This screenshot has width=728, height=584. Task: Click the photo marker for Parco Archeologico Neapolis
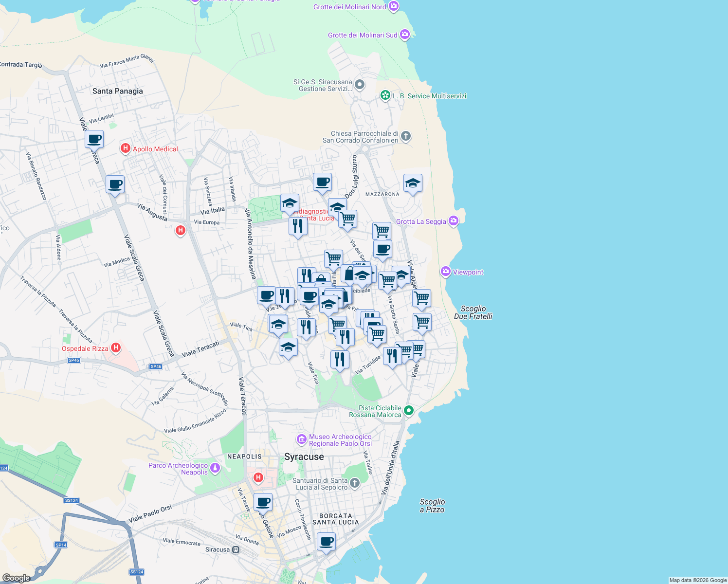[x=215, y=467]
